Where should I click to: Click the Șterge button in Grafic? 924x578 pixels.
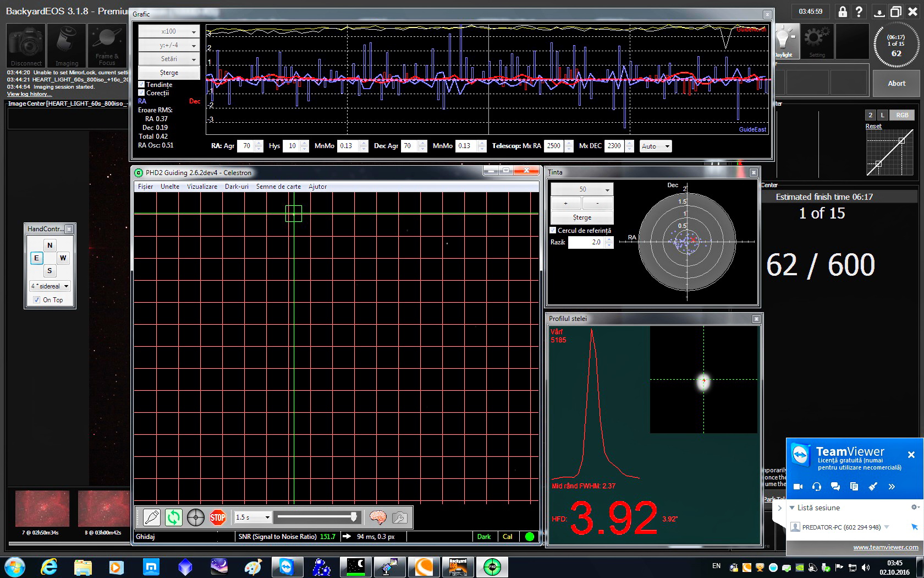coord(168,73)
